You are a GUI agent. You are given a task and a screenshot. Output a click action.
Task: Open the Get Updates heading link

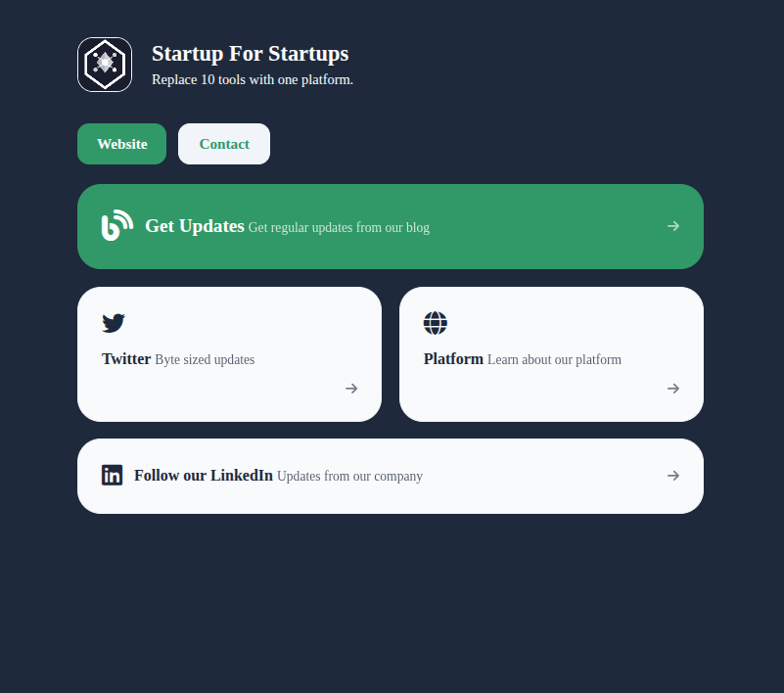coord(195,226)
